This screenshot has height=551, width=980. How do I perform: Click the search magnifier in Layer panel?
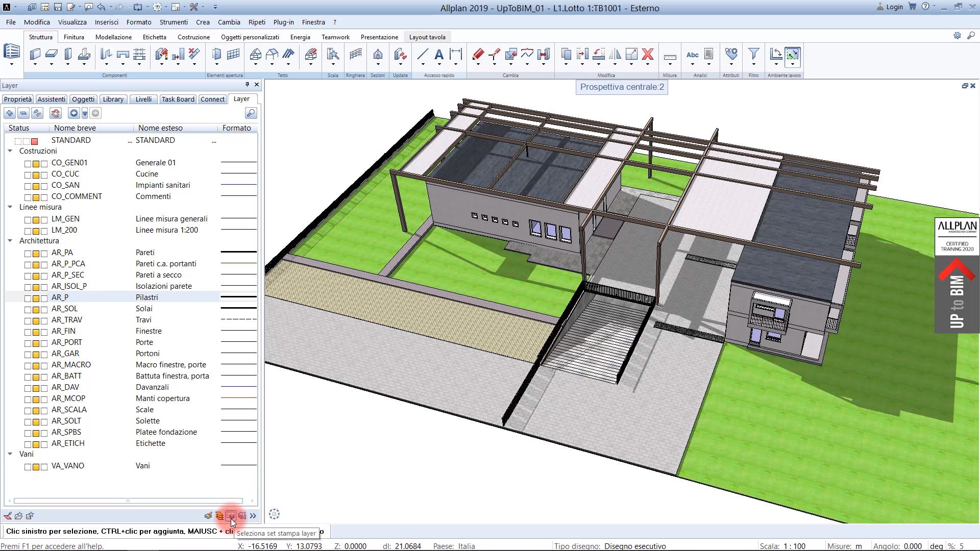251,113
